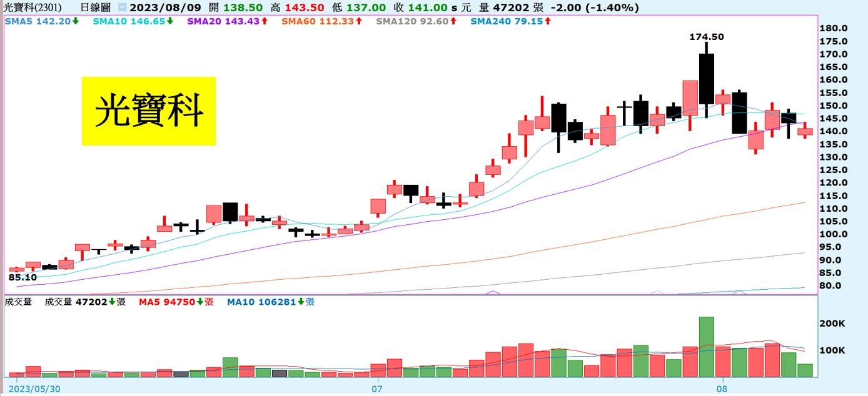This screenshot has height=396, width=868.
Task: Click the green down arrow next to SMA10
Action: 170,21
